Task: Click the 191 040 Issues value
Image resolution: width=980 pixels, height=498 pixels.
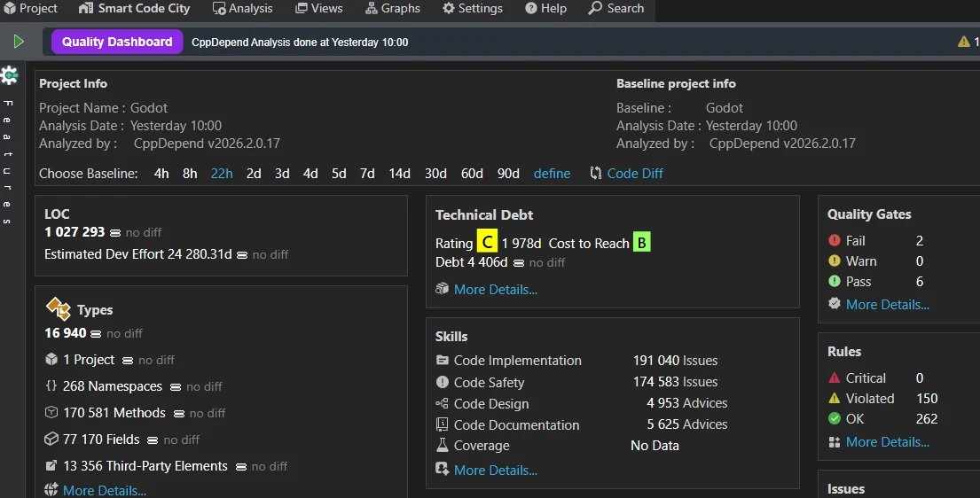Action: coord(675,360)
